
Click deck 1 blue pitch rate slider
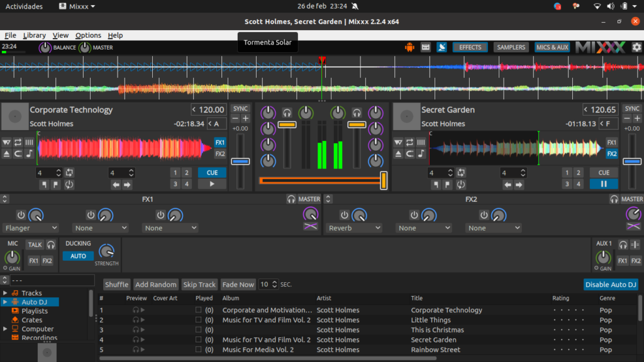point(240,162)
